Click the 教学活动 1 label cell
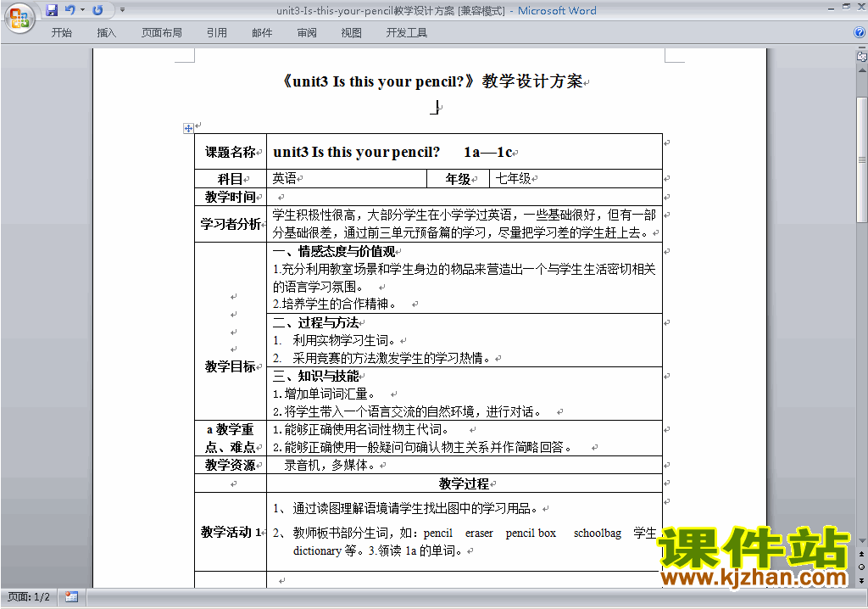868x609 pixels. click(x=231, y=532)
